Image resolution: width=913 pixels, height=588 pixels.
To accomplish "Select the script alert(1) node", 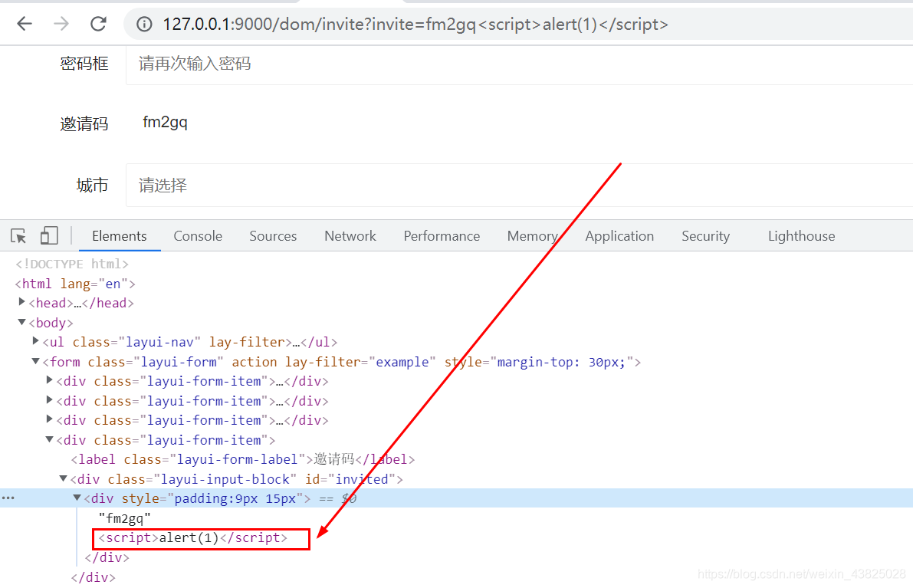I will 192,537.
